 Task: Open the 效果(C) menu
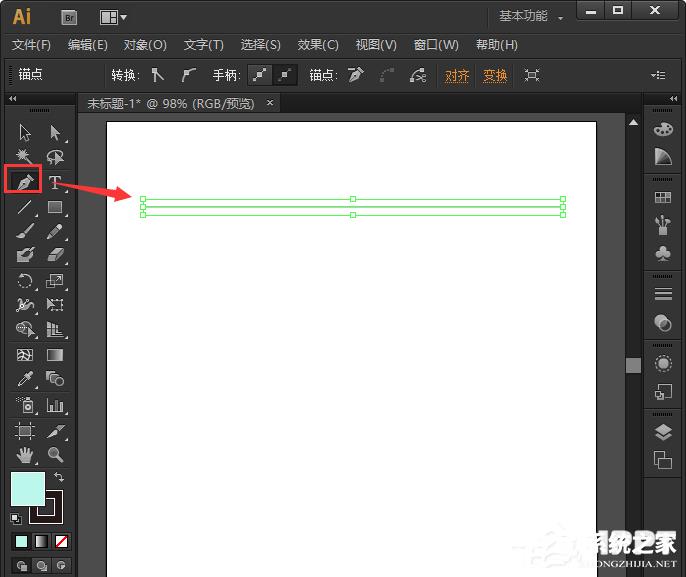pos(318,45)
